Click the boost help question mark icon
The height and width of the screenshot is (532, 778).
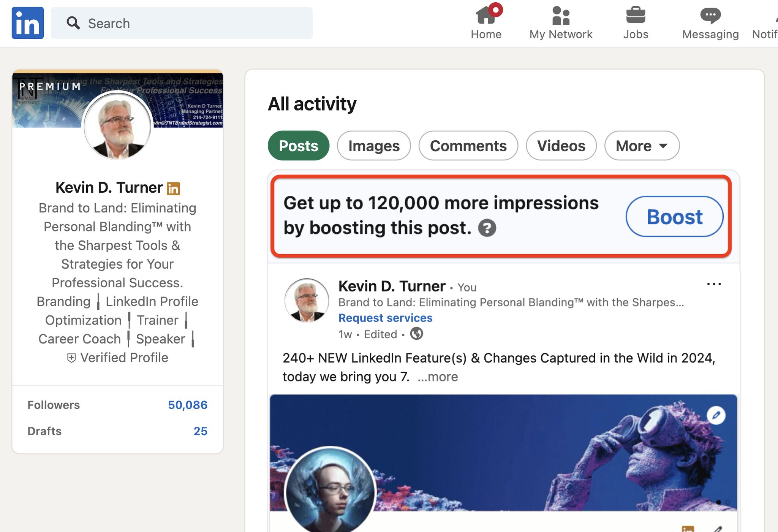[487, 228]
